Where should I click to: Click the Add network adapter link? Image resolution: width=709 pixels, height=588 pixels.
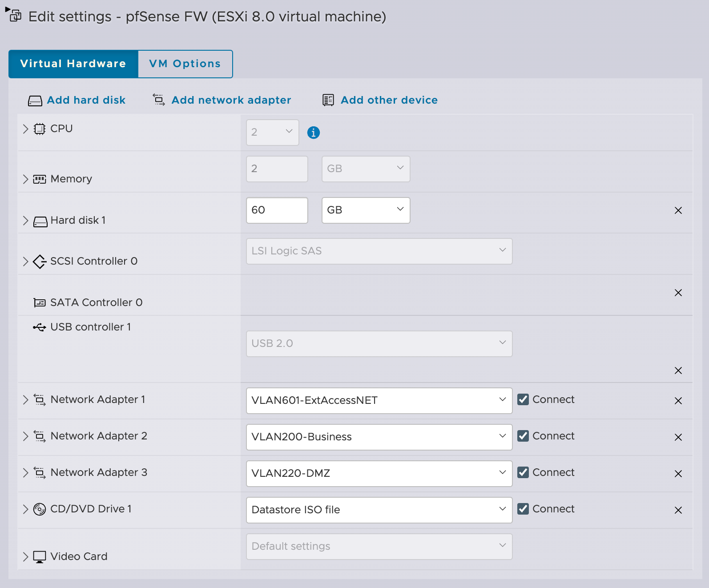[x=231, y=100]
